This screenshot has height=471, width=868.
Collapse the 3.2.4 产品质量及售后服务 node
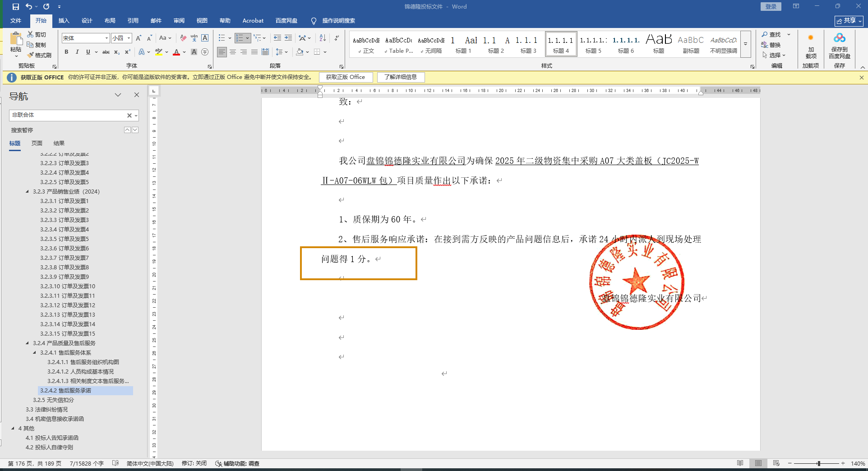(28, 343)
